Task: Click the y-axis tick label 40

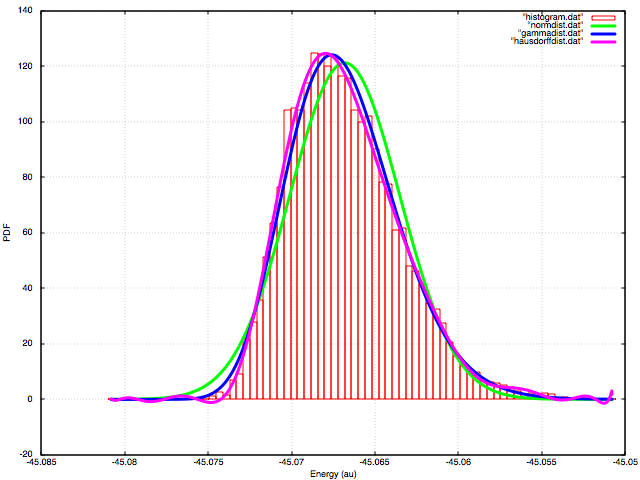Action: pyautogui.click(x=27, y=288)
